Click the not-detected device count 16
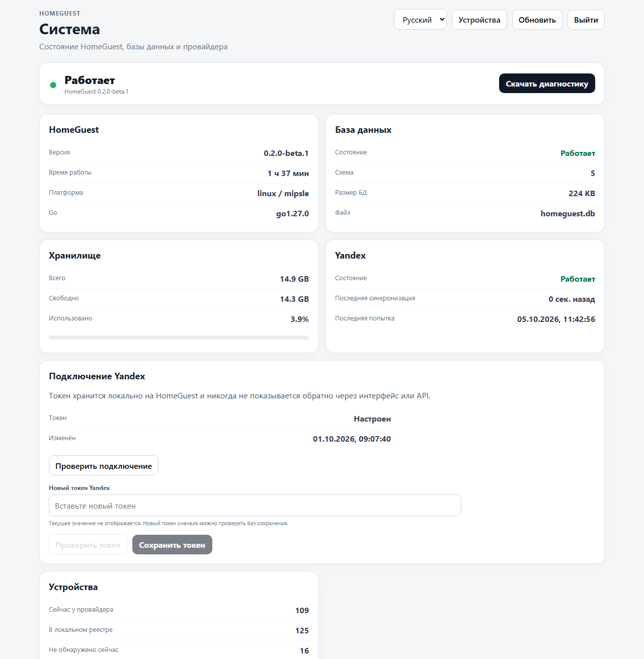 click(x=304, y=651)
